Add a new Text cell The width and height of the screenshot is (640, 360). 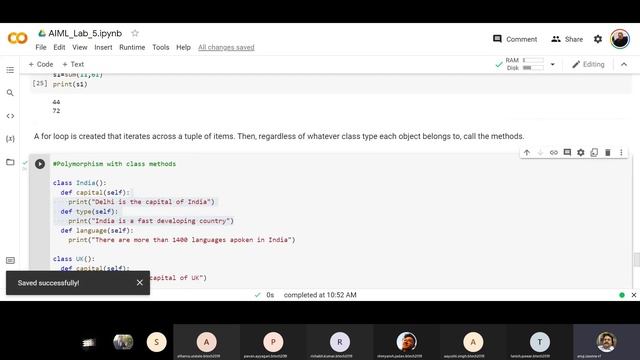click(x=73, y=64)
